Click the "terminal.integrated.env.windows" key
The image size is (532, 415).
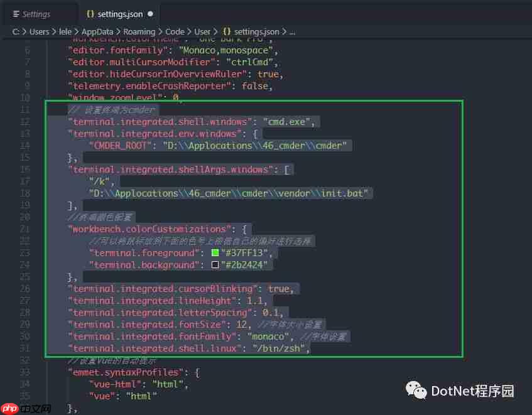(155, 134)
